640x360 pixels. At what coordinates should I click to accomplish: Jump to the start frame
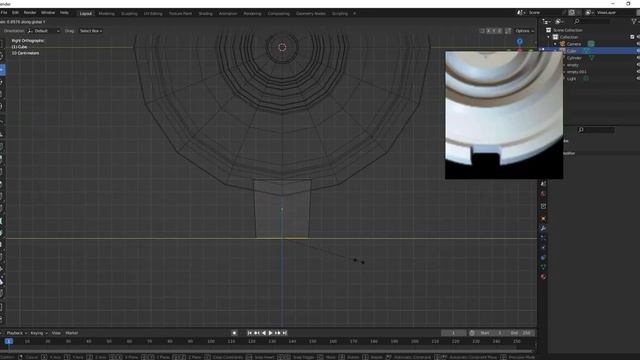click(x=250, y=333)
